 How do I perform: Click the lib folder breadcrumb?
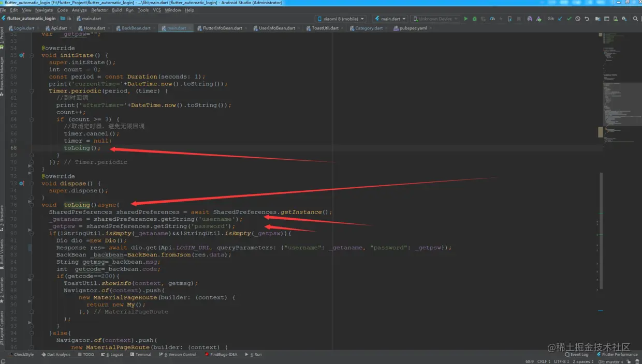pos(66,19)
